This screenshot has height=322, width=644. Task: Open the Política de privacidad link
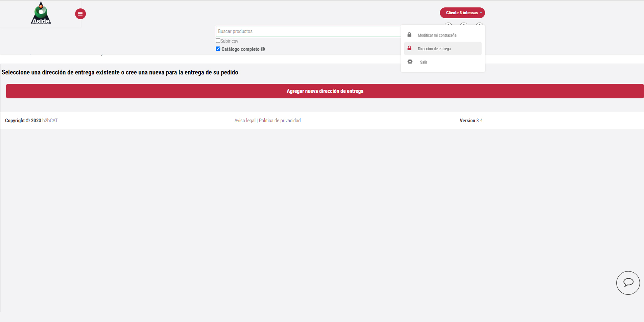click(x=280, y=121)
